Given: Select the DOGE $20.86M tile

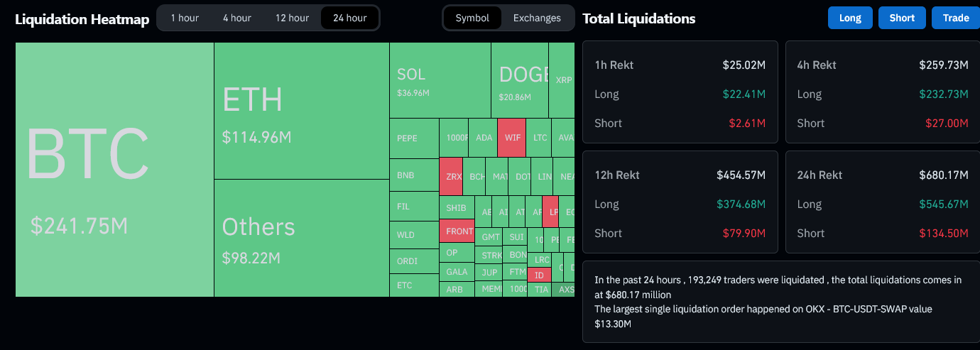Looking at the screenshot, I should pyautogui.click(x=519, y=80).
